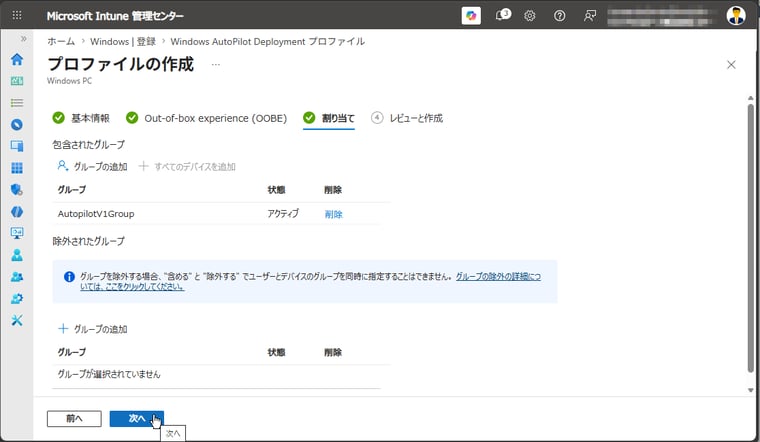Open the more options ellipsis beside title
This screenshot has height=442, width=760.
point(216,64)
